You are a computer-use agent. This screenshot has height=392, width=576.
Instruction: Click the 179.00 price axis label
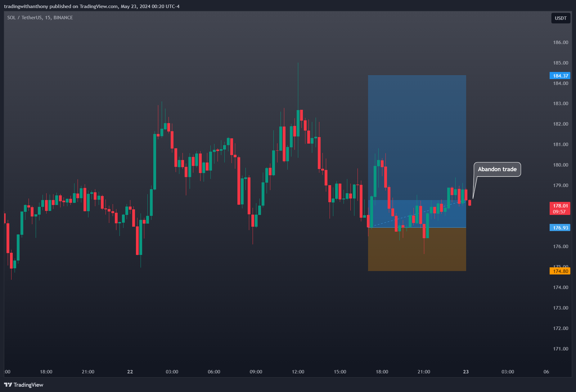tap(560, 185)
